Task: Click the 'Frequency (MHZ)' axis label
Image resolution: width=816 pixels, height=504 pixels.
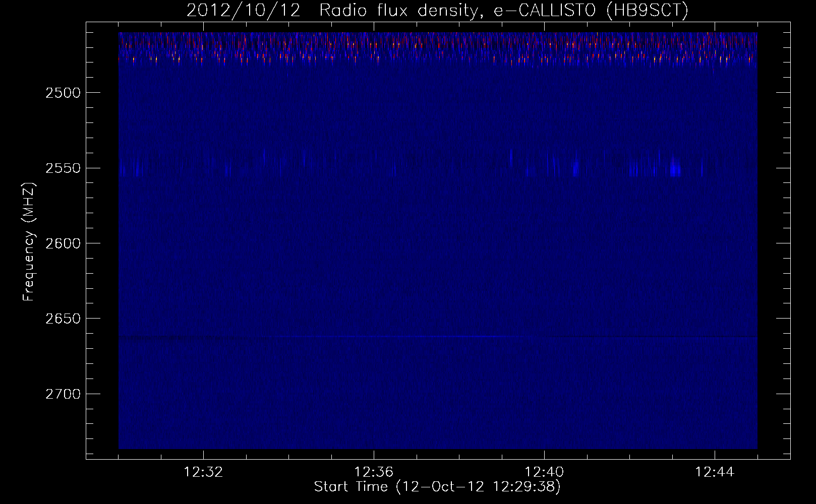Action: pyautogui.click(x=29, y=242)
